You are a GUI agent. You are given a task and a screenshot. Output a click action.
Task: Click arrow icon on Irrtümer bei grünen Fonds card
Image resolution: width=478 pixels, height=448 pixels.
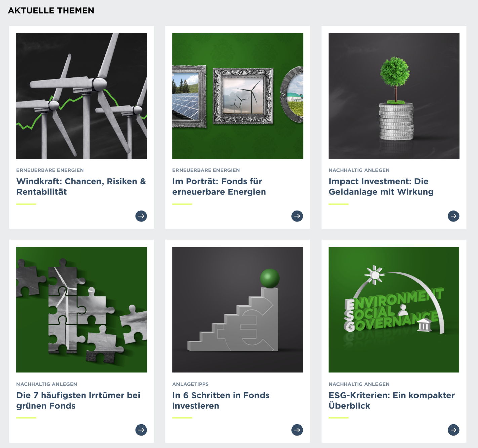click(x=141, y=430)
